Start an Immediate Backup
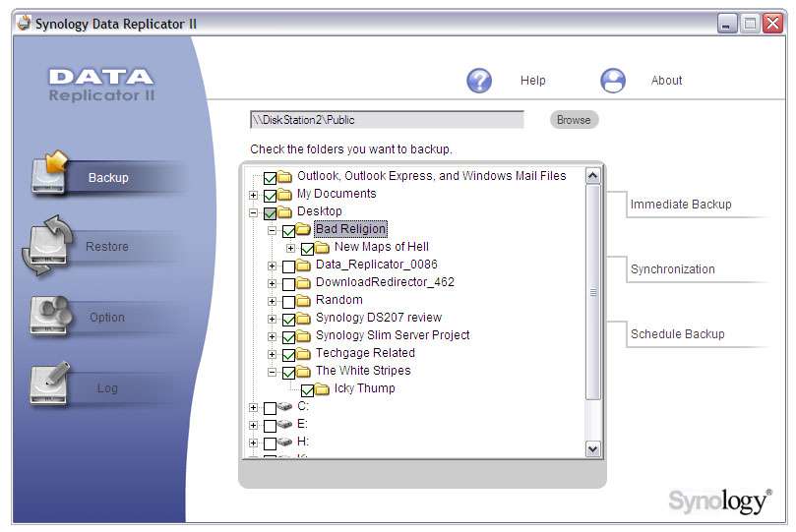The width and height of the screenshot is (796, 532). tap(681, 205)
